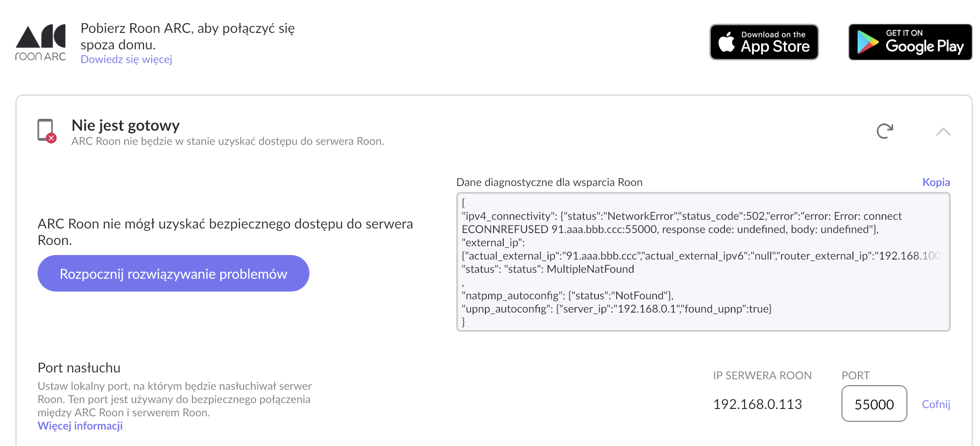Select the server IP 192.168.0.113 text
This screenshot has height=446, width=980.
(757, 404)
